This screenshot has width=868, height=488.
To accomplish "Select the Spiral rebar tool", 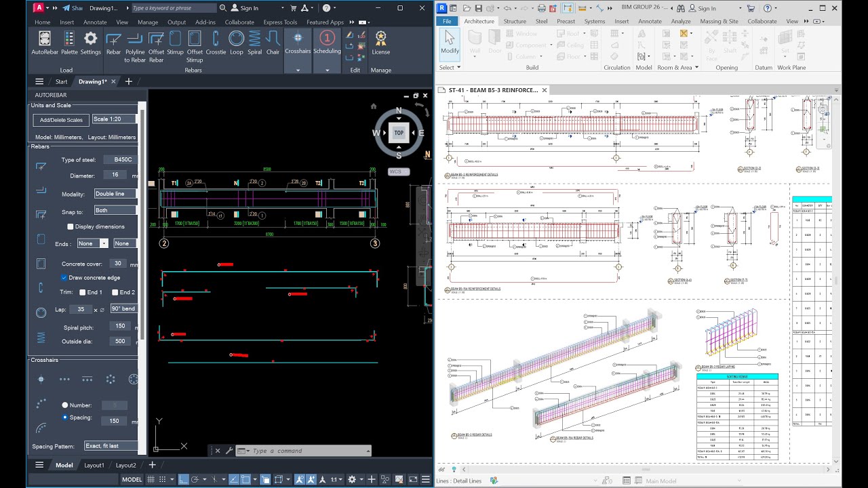I will pos(254,43).
